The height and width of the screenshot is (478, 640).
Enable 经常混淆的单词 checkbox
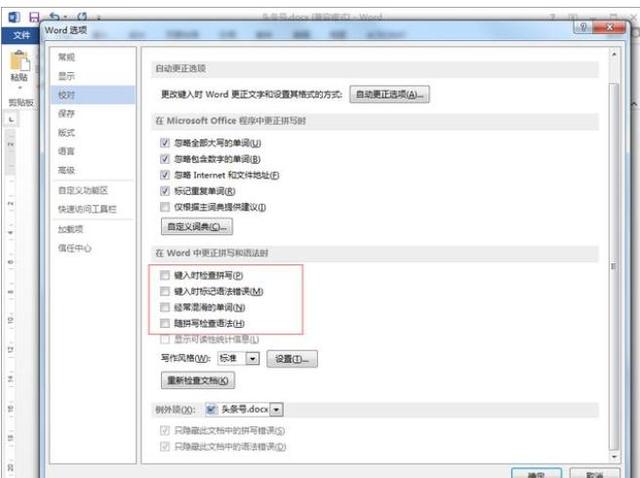[x=164, y=307]
